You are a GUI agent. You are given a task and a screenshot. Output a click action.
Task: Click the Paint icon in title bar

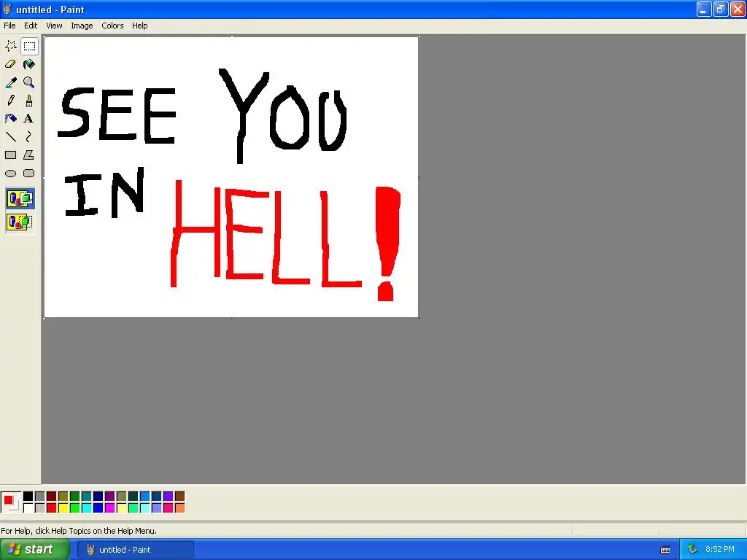coord(7,9)
